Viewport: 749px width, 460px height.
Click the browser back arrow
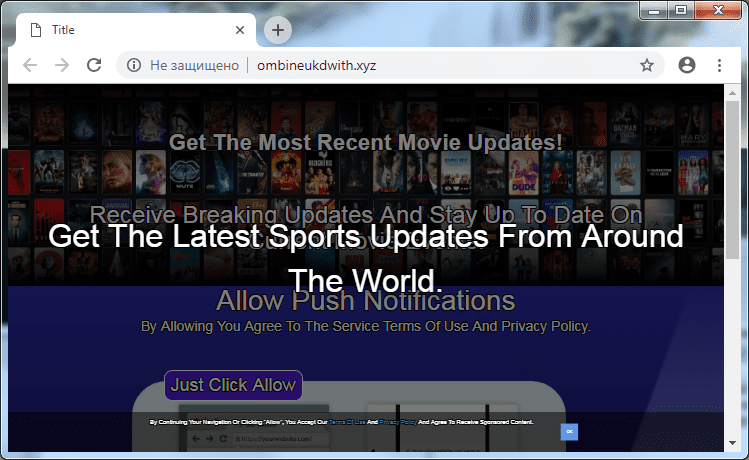(30, 65)
